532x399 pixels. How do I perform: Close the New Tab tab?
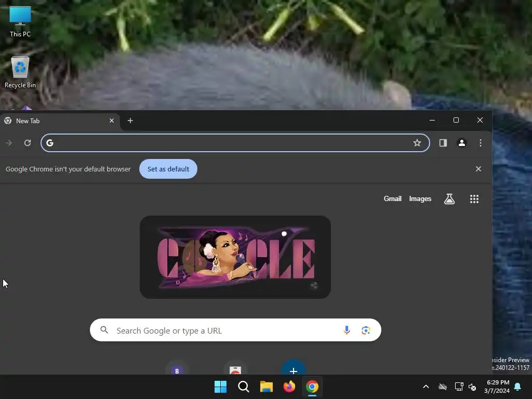click(112, 121)
